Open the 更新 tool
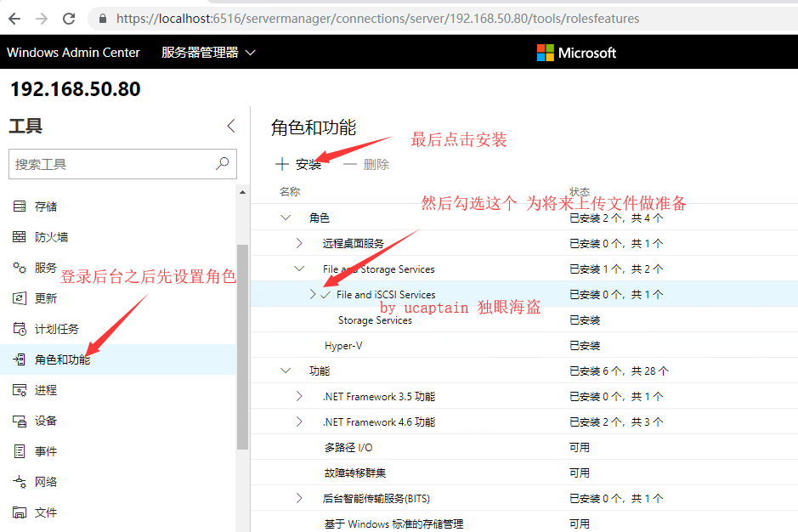The width and height of the screenshot is (798, 532). point(118,298)
